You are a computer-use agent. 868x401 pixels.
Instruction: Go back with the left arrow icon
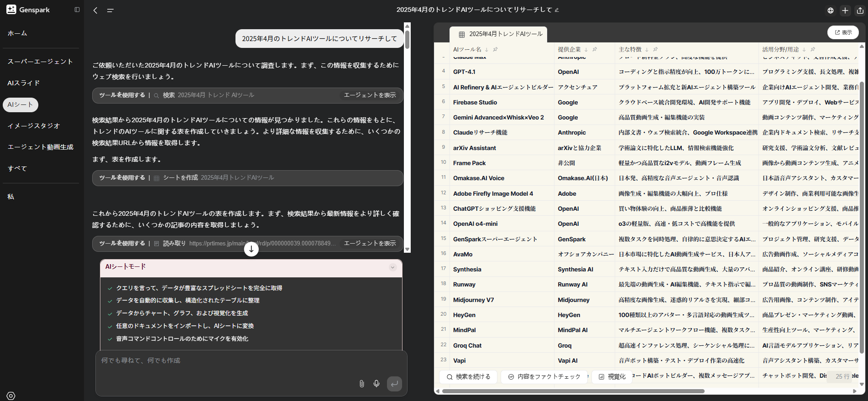[95, 10]
